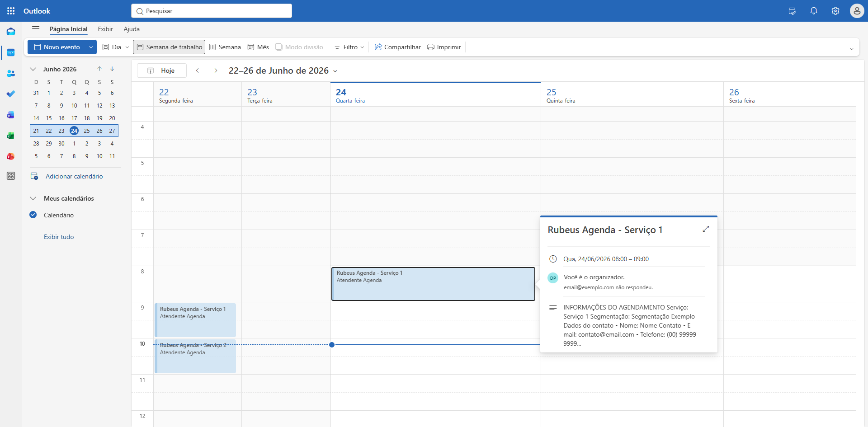Select day 24 in mini calendar
This screenshot has height=427, width=868.
(x=74, y=131)
